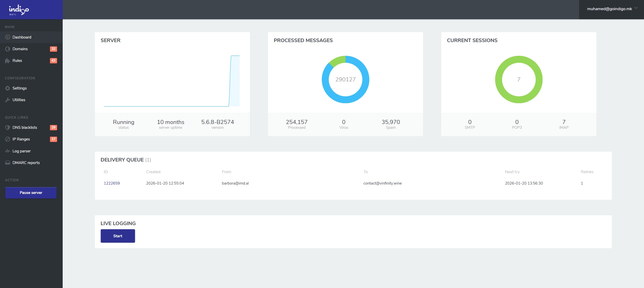Open the Domains menu item

click(x=20, y=49)
